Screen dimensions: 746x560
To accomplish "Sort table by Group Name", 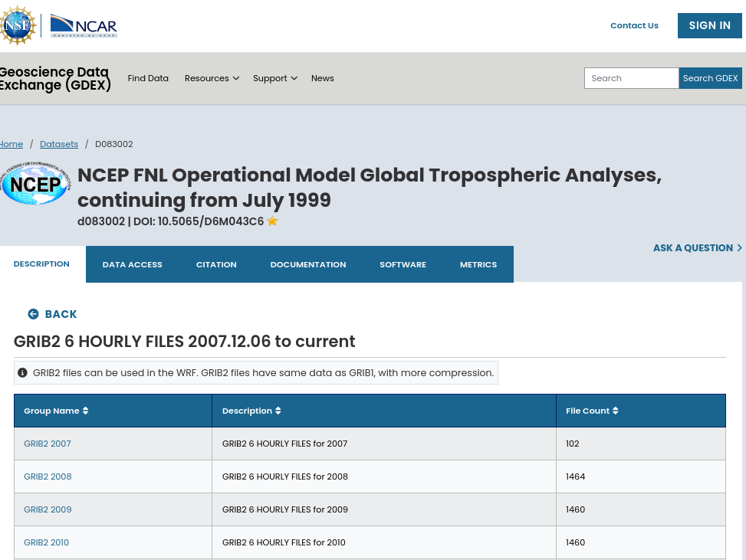I will tap(85, 411).
